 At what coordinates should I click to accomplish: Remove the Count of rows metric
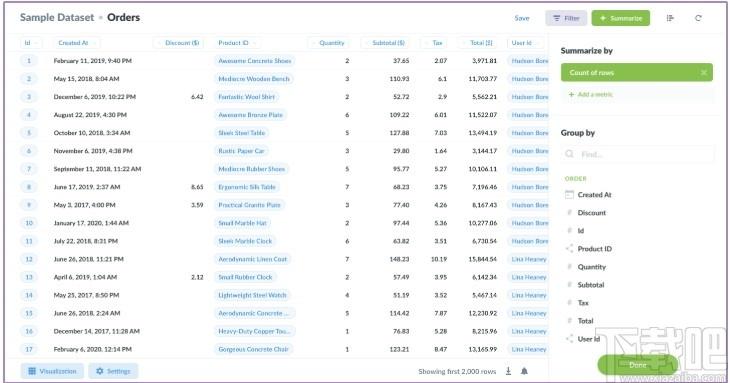pyautogui.click(x=703, y=73)
